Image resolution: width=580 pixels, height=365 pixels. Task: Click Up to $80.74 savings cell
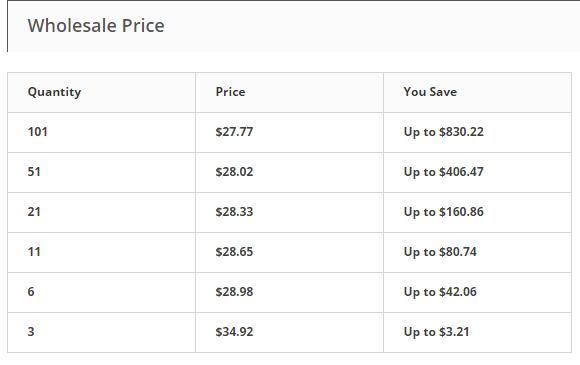(477, 252)
